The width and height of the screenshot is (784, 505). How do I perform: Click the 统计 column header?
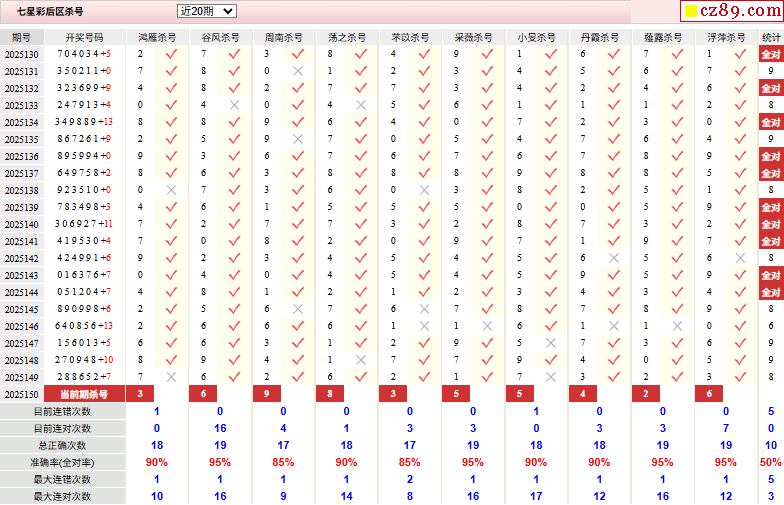coord(771,37)
